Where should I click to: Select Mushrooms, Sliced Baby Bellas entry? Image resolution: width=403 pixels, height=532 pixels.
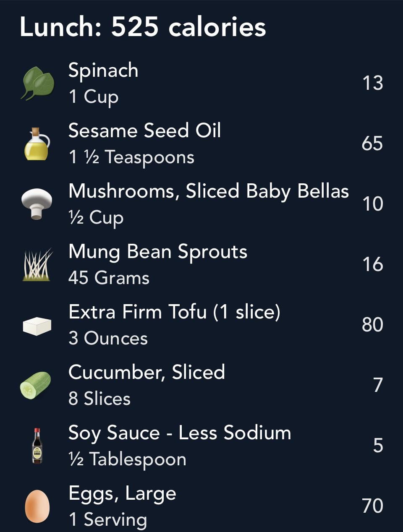click(x=201, y=204)
